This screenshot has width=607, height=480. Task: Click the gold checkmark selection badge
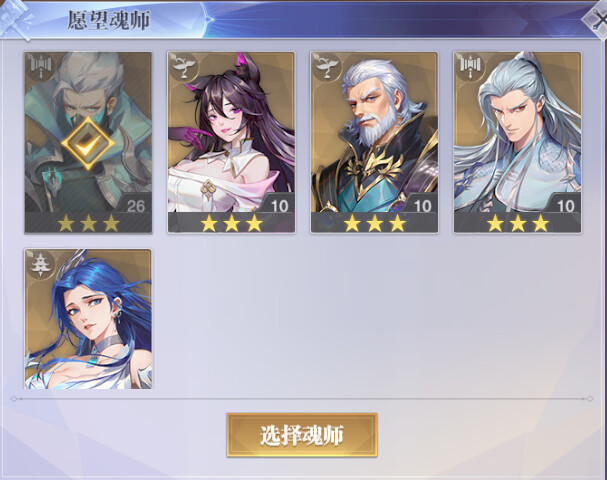pyautogui.click(x=88, y=143)
